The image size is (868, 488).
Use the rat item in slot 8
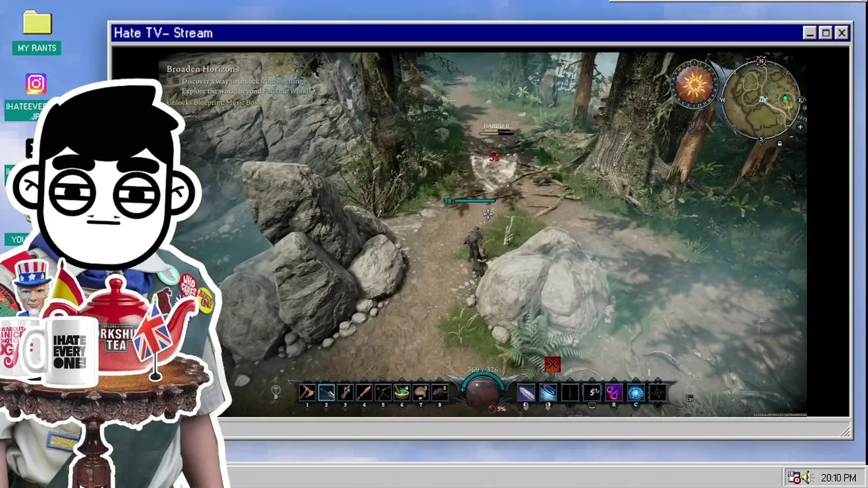pos(439,392)
